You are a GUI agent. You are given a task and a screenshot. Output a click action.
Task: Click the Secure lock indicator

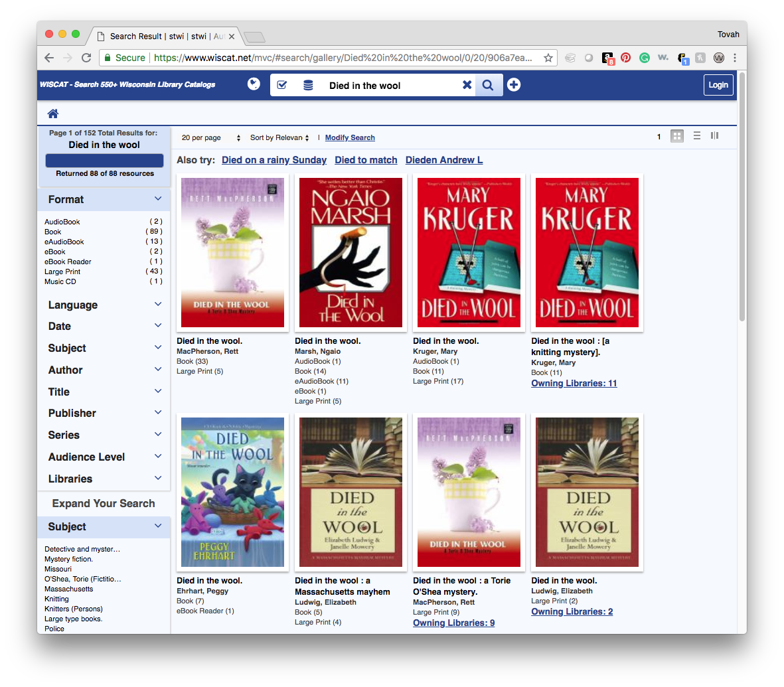125,58
